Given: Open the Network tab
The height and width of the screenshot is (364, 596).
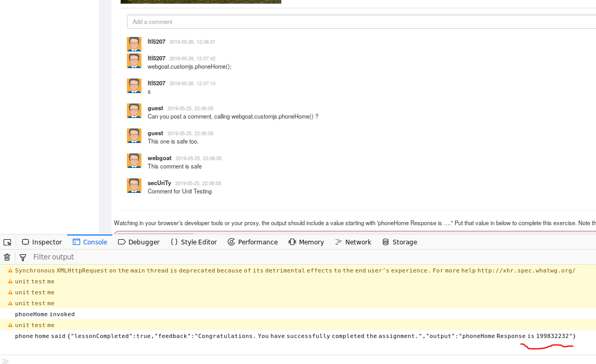Looking at the screenshot, I should (x=353, y=242).
